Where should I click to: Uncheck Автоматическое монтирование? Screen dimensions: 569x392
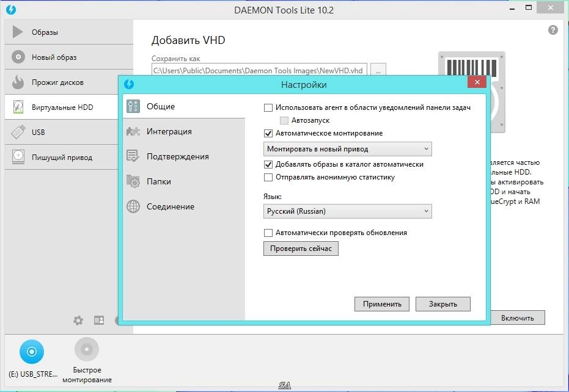coord(268,134)
